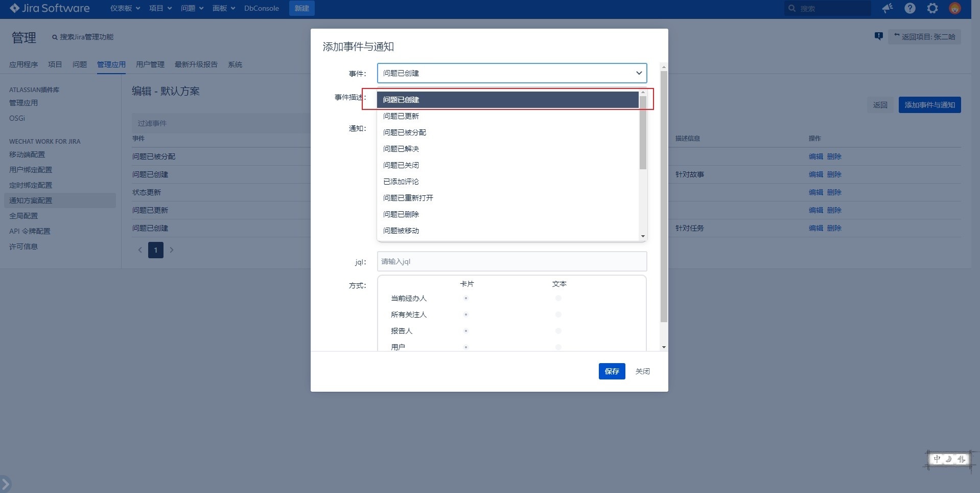
Task: Focus the jql input field
Action: pos(511,261)
